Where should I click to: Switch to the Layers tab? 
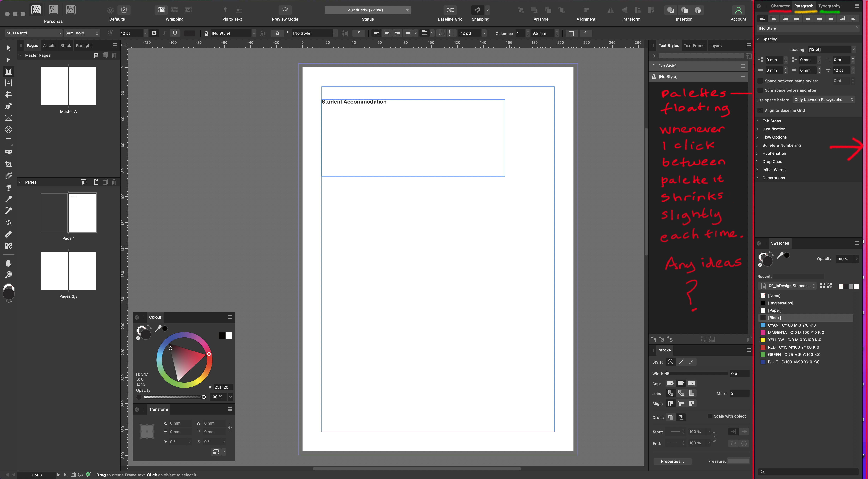(715, 46)
